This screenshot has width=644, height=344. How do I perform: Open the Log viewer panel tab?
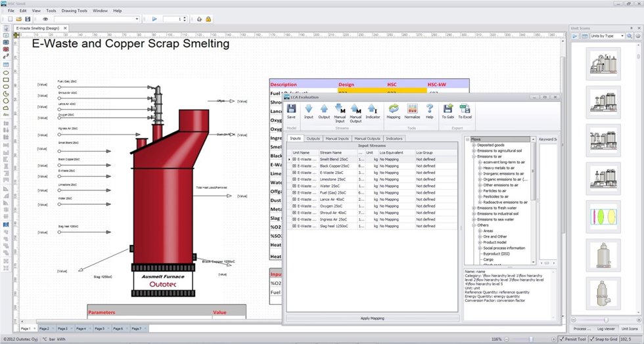tap(606, 329)
